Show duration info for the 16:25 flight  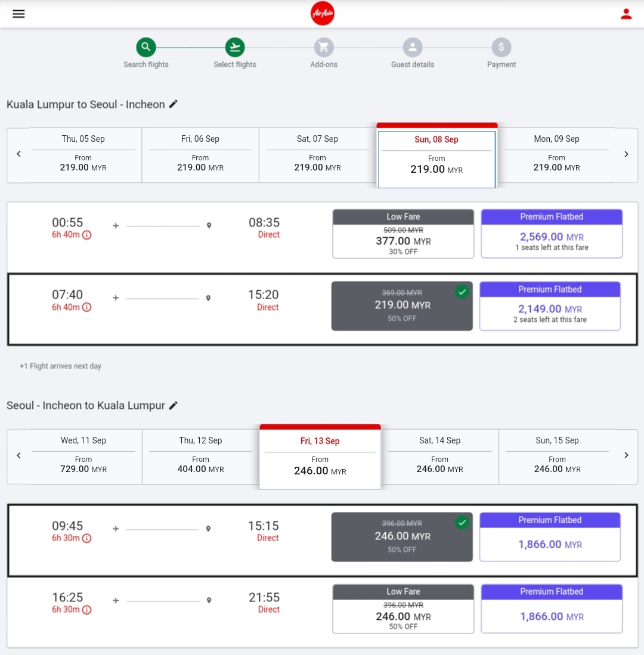(x=86, y=610)
